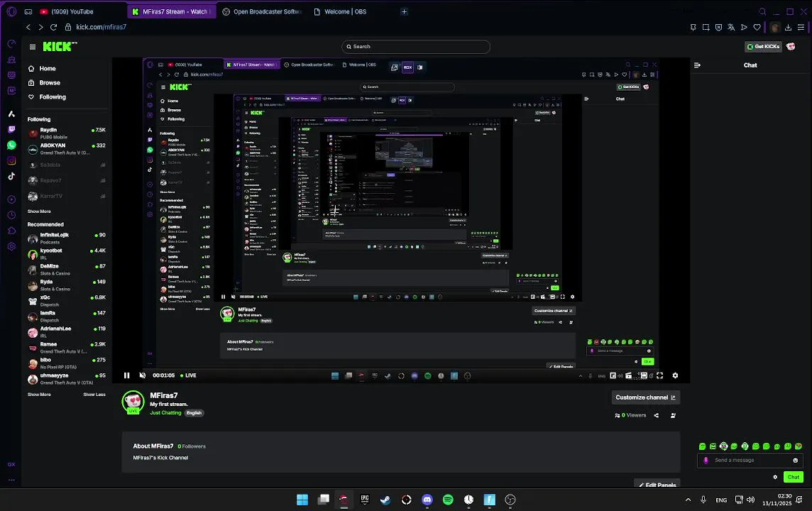Open the snapshot tool in address bar

(x=706, y=27)
